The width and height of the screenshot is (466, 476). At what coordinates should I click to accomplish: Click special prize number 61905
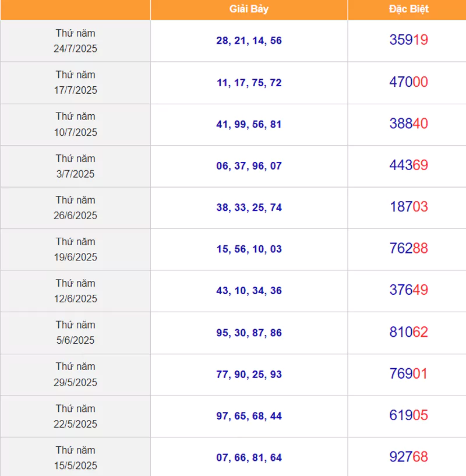(x=408, y=415)
